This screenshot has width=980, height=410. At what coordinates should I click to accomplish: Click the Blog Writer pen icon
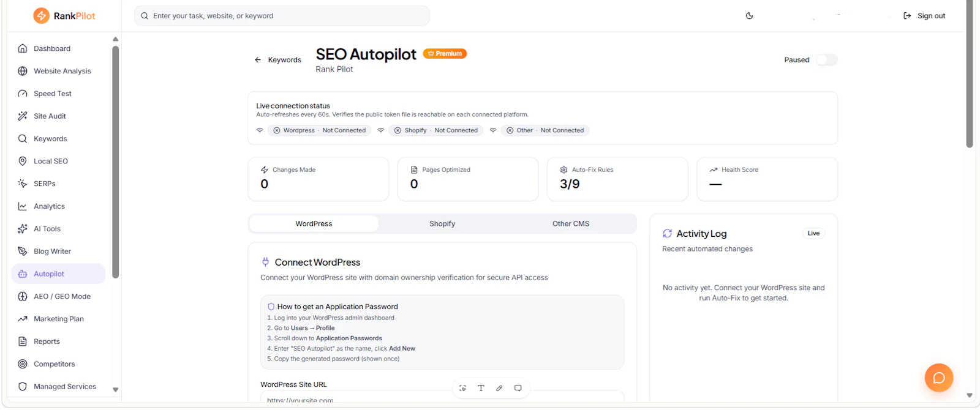(23, 252)
